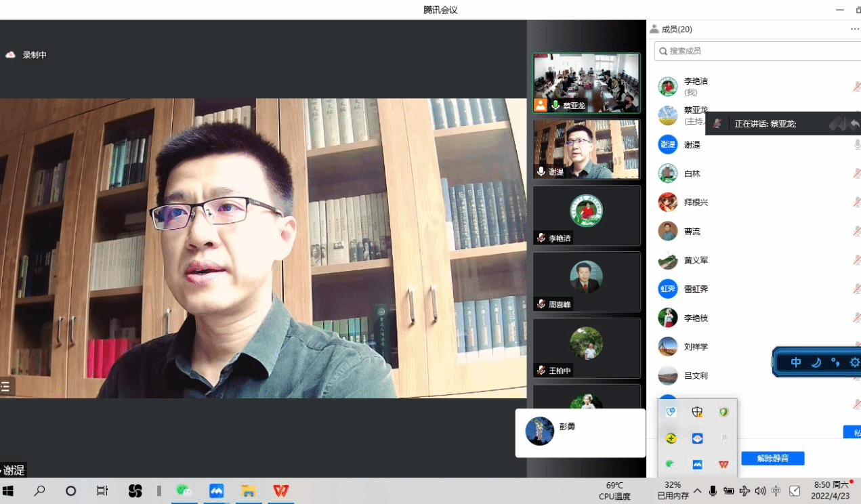Viewport: 861px width, 504px height.
Task: Click the 解除静音 unmute button
Action: (772, 459)
